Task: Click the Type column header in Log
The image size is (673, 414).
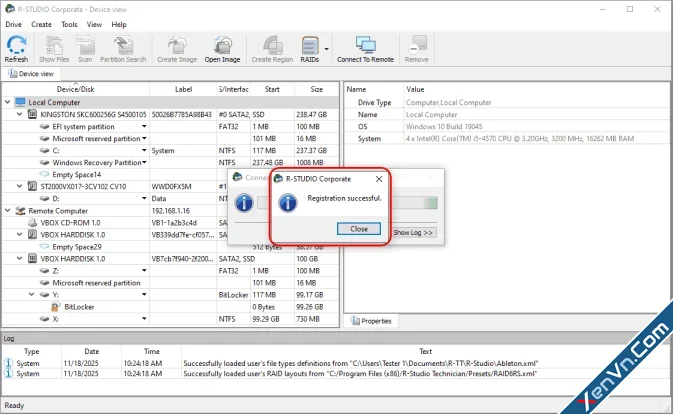Action: [31, 351]
